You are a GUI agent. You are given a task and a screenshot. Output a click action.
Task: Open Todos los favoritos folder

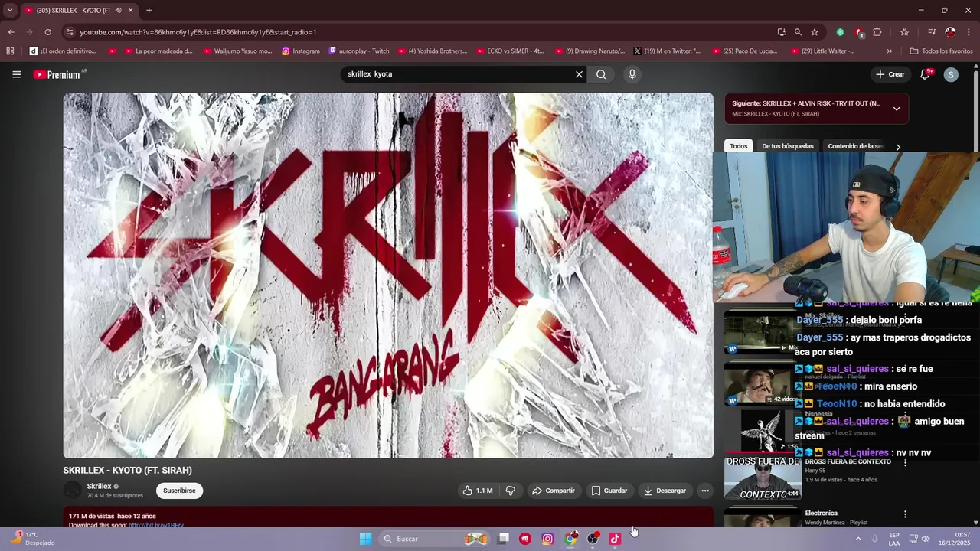click(x=941, y=51)
